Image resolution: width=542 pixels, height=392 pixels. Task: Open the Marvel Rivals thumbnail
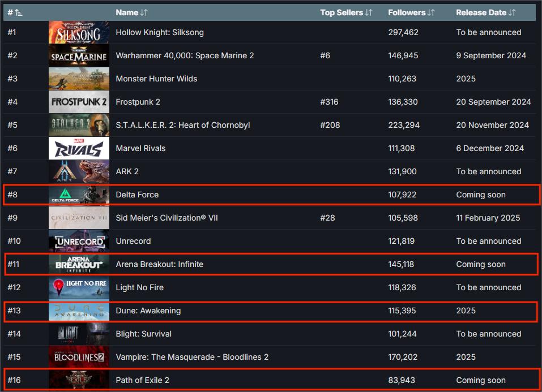click(79, 148)
